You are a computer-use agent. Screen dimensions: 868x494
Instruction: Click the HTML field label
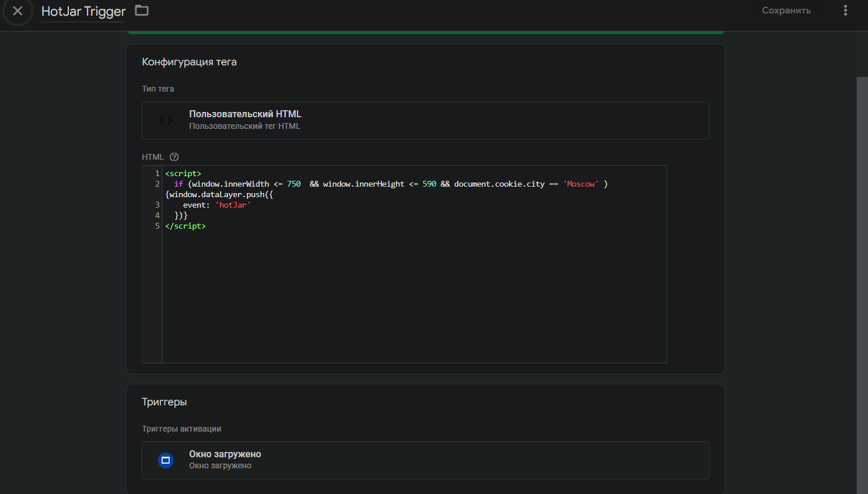click(x=153, y=157)
